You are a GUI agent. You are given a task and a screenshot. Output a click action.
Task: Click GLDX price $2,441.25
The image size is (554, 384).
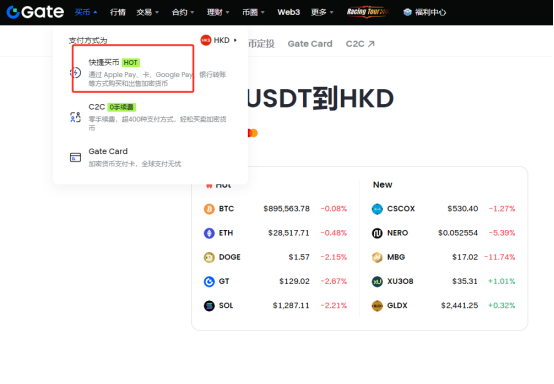pyautogui.click(x=460, y=306)
